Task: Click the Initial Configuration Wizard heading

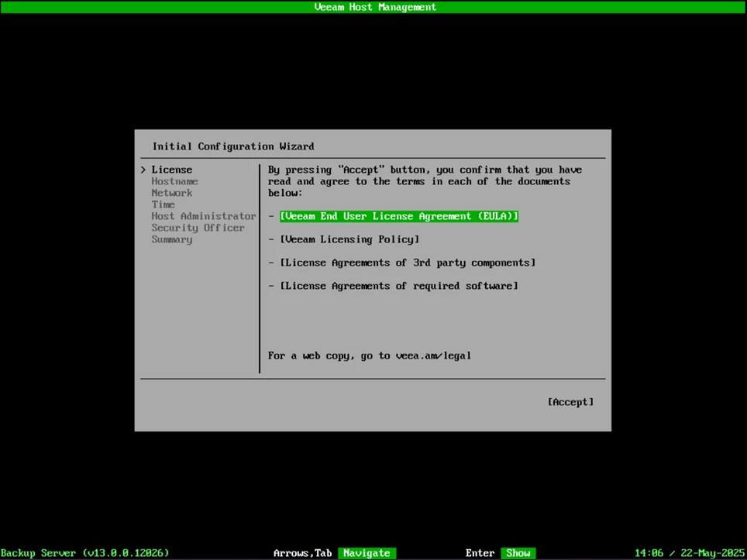Action: 233,146
